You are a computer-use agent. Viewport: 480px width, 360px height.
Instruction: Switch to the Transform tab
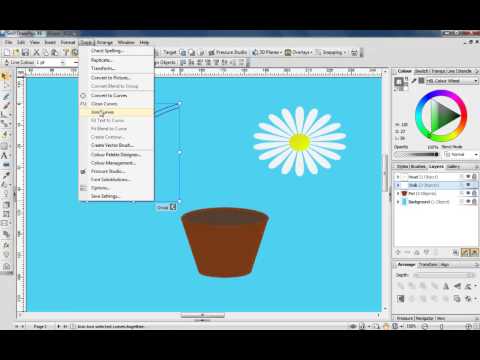(428, 264)
